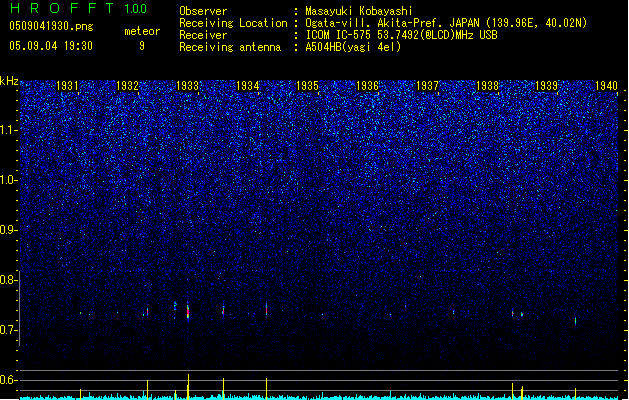
Task: Click the 0.6 kHz frequency label
Action: click(9, 380)
